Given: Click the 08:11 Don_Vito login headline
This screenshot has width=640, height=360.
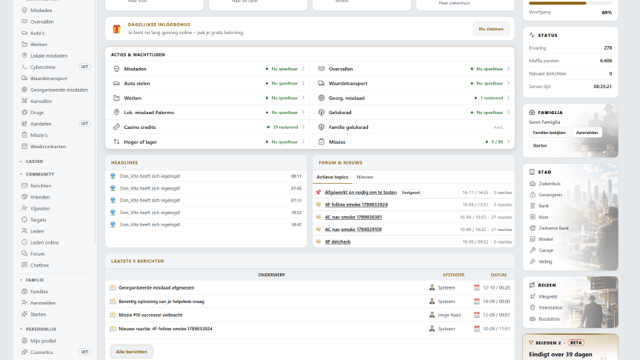Looking at the screenshot, I should point(206,176).
